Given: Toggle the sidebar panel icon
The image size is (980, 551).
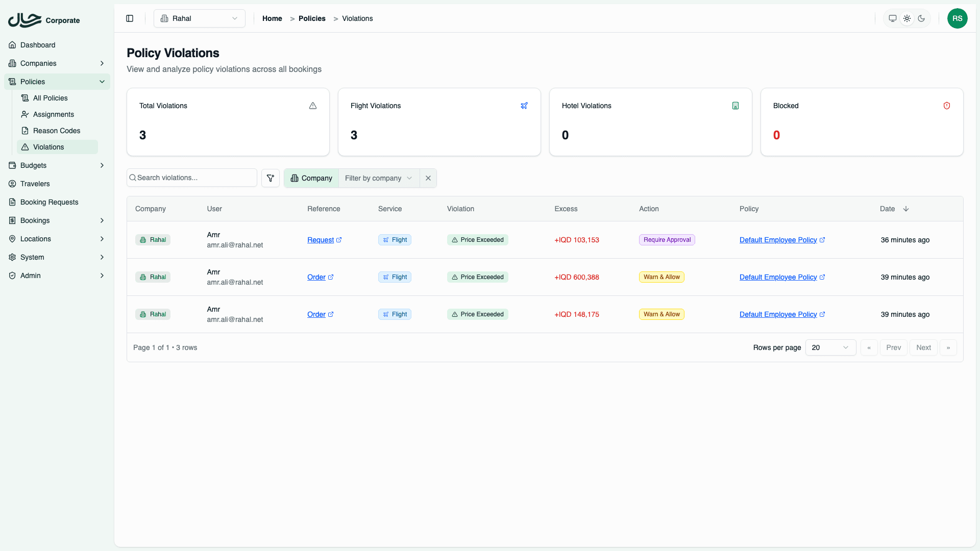Looking at the screenshot, I should click(130, 18).
